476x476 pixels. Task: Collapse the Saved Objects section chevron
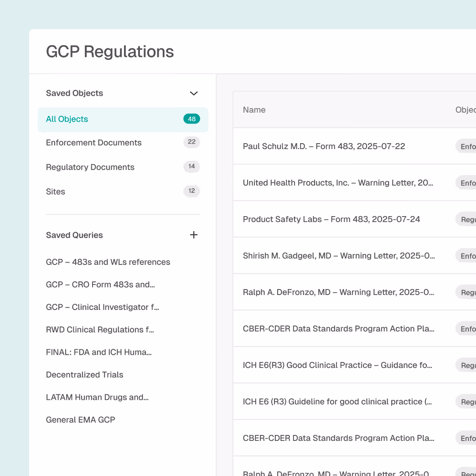click(x=193, y=93)
